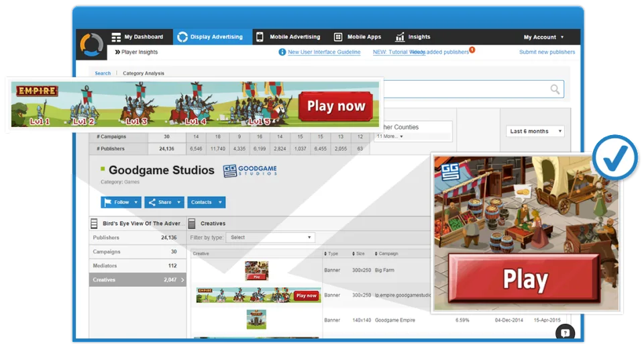Click the help chat bubble icon

[565, 332]
